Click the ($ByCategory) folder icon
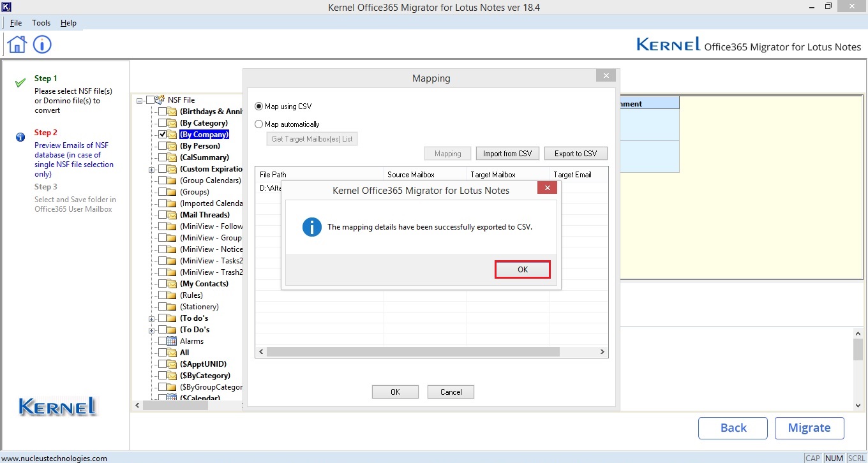The height and width of the screenshot is (463, 868). (x=172, y=376)
